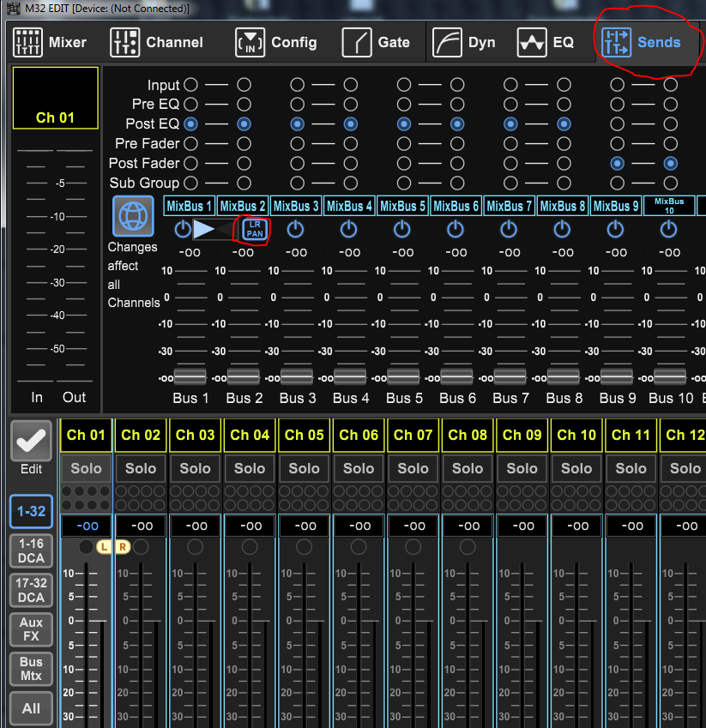Click the Bus 1 send fader handle
706x728 pixels.
(x=190, y=376)
